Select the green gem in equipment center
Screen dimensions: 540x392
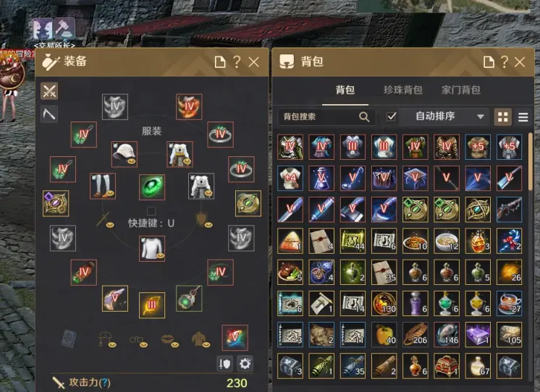(x=152, y=187)
